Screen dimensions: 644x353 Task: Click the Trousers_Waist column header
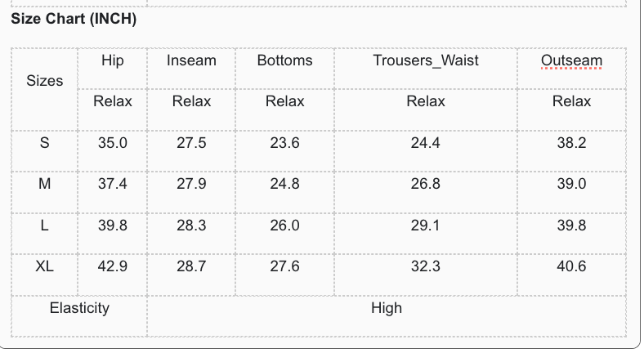(x=426, y=60)
